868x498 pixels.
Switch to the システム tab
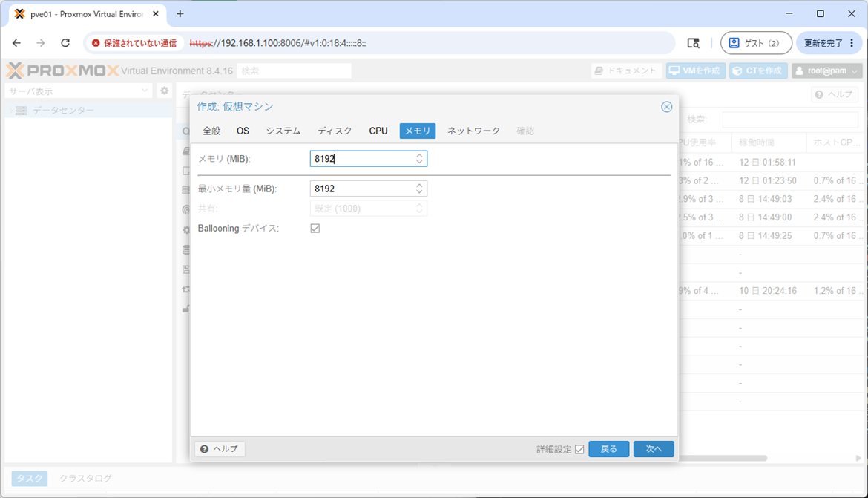283,131
